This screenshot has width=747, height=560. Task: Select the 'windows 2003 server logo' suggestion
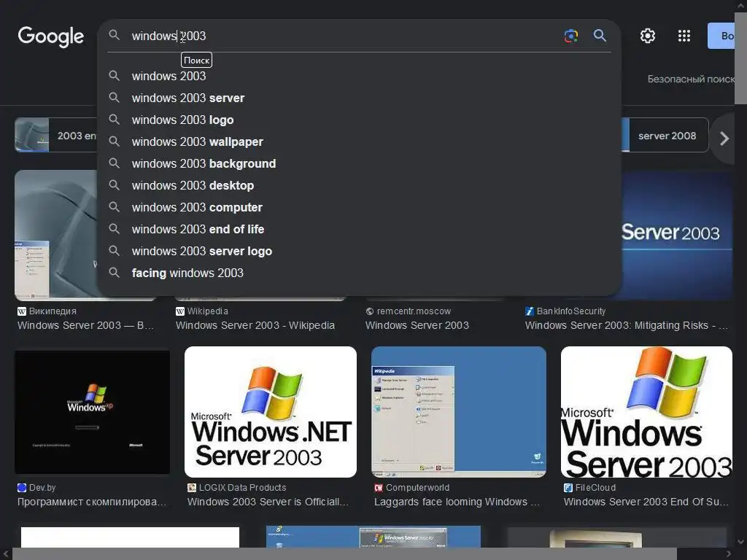point(359,252)
